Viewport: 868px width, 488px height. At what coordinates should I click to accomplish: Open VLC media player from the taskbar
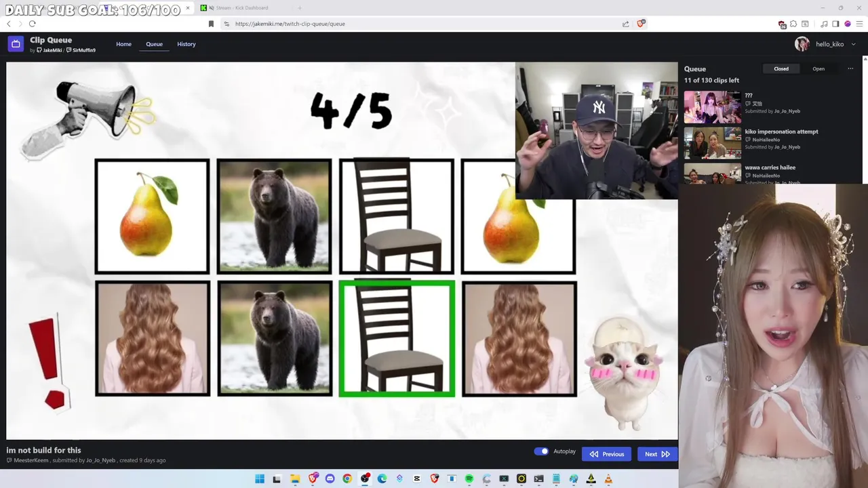608,479
